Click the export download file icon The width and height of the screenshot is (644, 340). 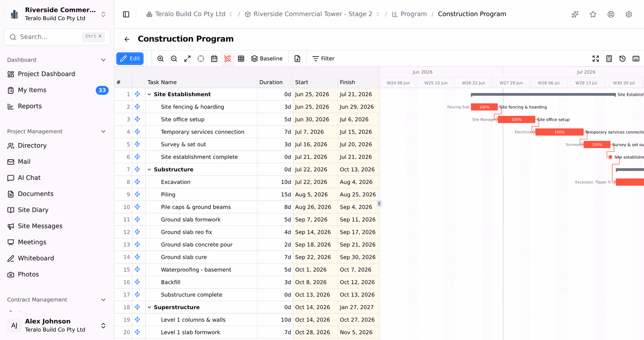(297, 58)
